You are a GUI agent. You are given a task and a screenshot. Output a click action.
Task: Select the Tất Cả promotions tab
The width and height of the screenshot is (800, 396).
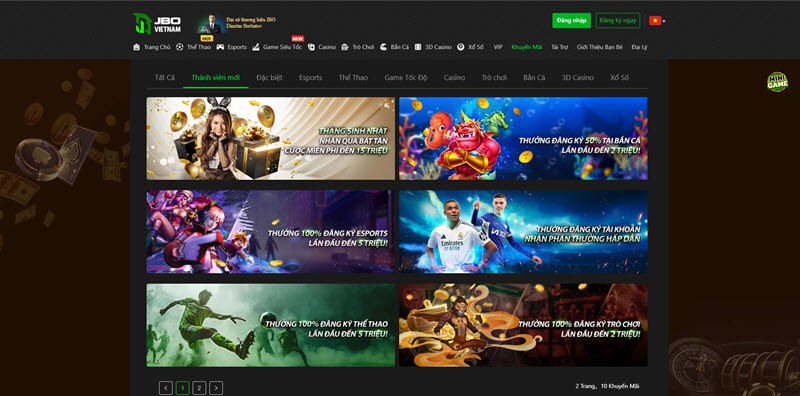tap(165, 78)
